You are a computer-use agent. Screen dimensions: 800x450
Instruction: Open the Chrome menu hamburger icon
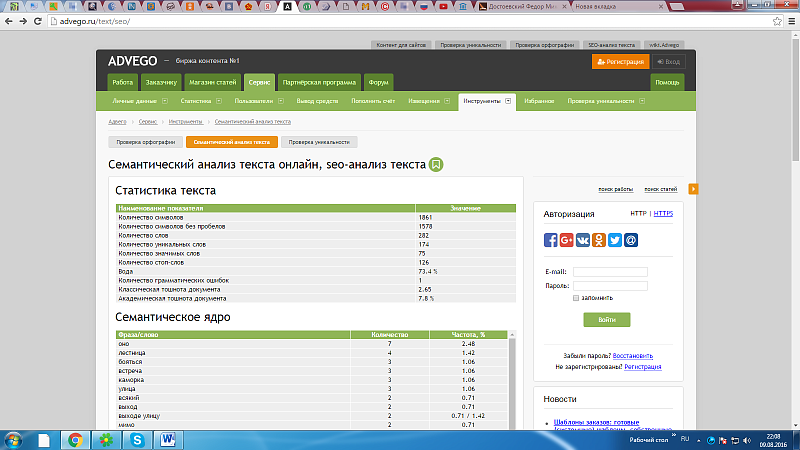792,21
